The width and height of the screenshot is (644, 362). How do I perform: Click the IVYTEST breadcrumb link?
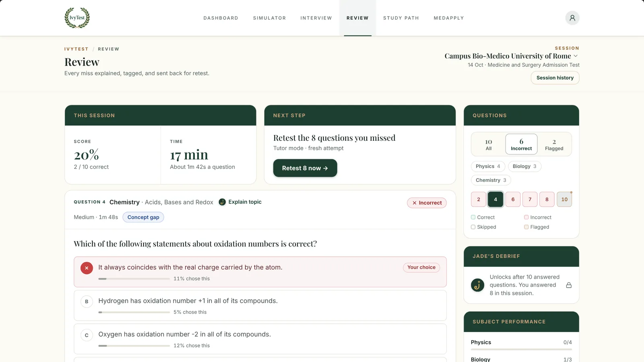pyautogui.click(x=76, y=49)
